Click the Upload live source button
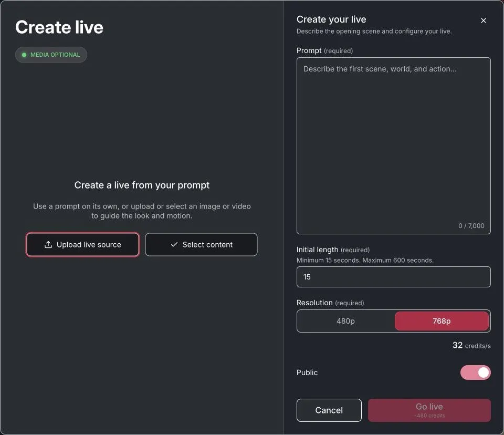This screenshot has width=504, height=435. click(x=82, y=244)
